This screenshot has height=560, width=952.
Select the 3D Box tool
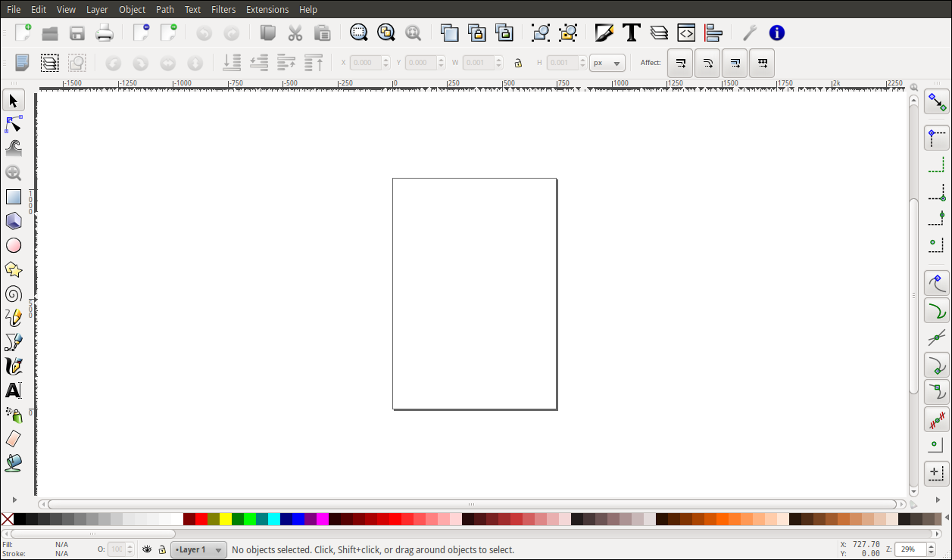click(x=14, y=221)
